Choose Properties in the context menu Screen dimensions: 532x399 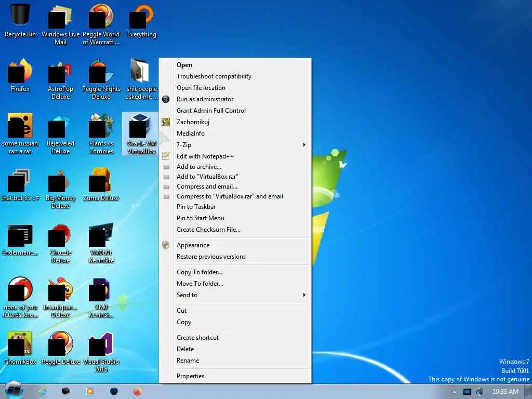235,376
